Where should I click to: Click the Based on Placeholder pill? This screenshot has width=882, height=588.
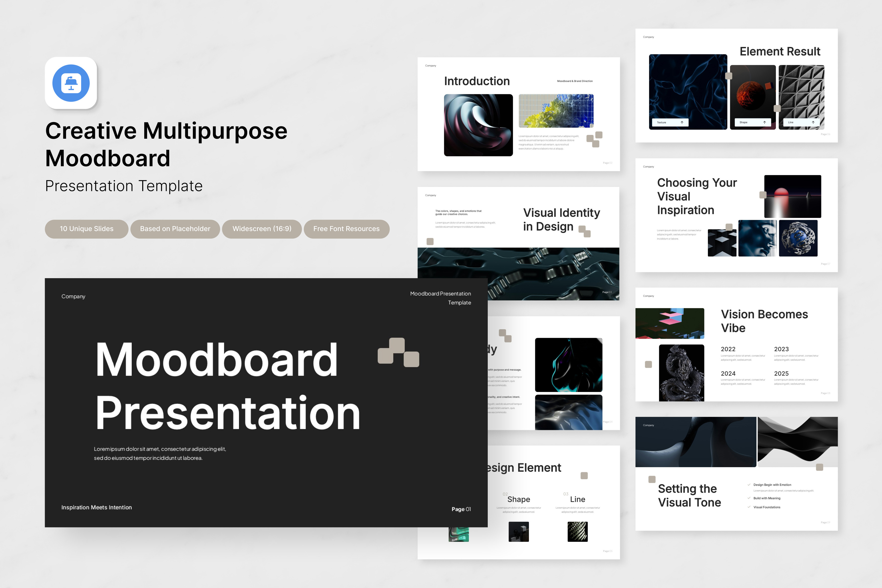point(175,229)
